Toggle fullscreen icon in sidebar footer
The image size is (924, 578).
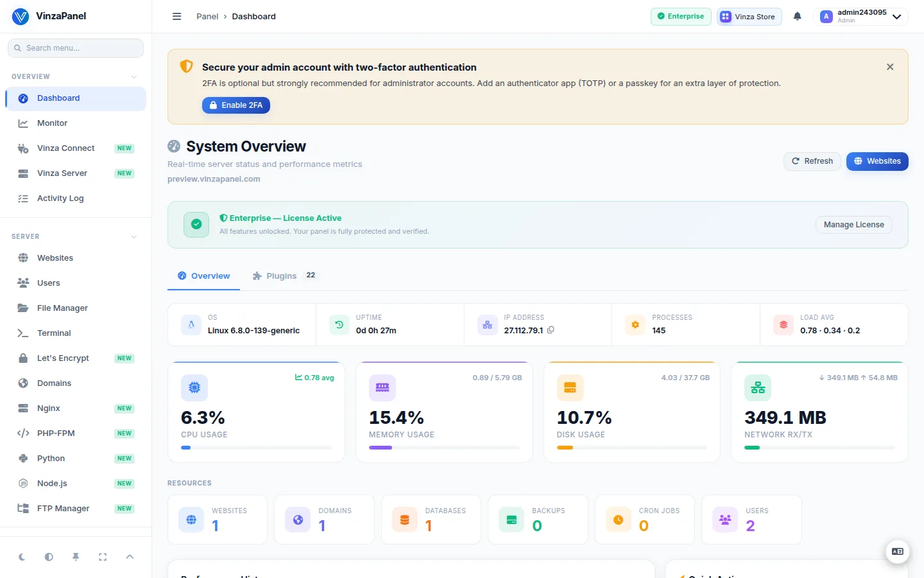(103, 557)
